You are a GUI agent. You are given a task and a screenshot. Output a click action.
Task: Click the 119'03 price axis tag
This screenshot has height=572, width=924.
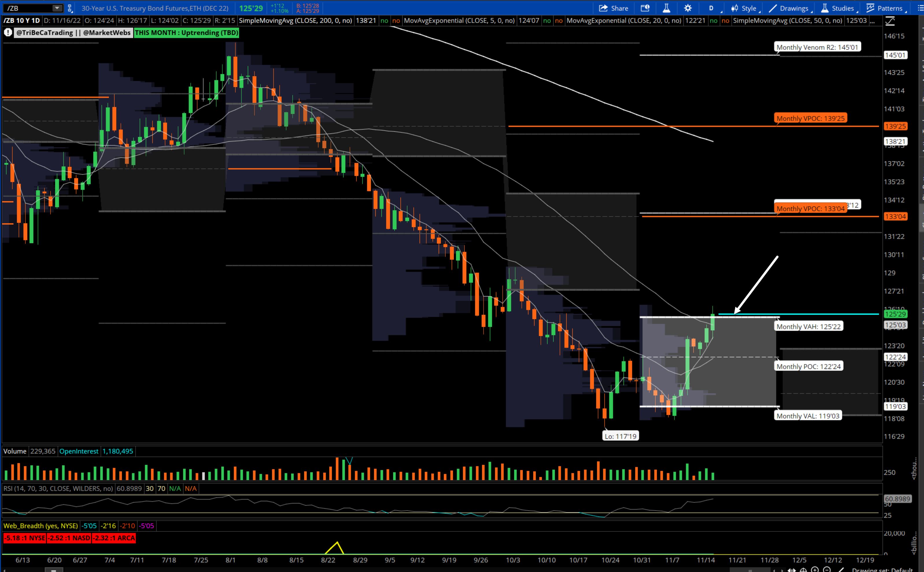coord(895,406)
